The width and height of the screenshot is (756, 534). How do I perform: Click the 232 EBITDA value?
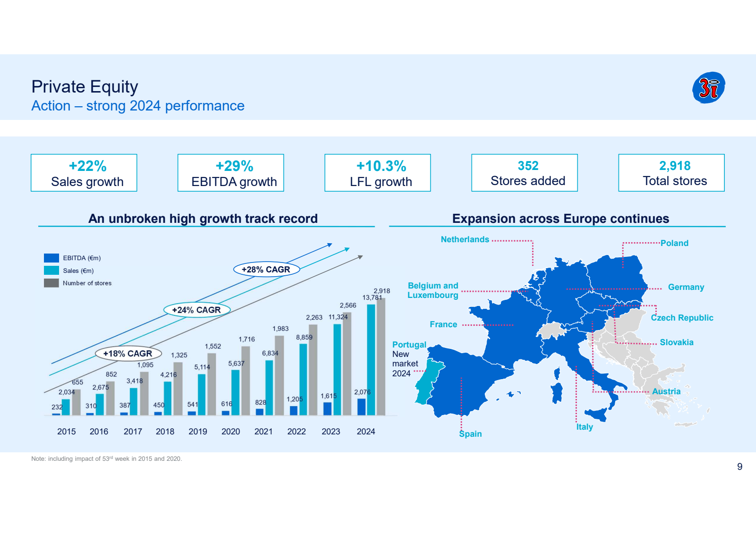(57, 407)
